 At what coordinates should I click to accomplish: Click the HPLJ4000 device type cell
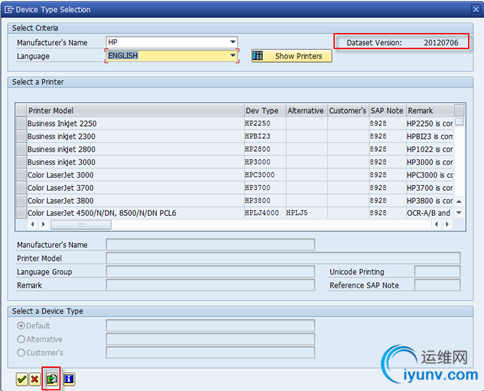(265, 213)
